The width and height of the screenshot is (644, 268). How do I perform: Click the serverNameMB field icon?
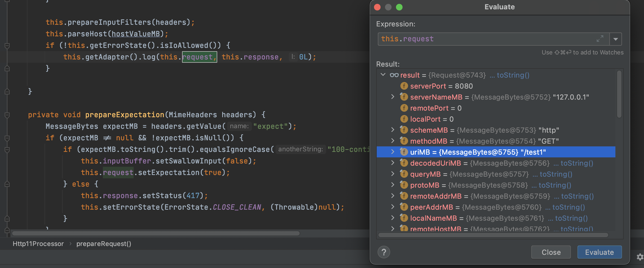pyautogui.click(x=404, y=97)
